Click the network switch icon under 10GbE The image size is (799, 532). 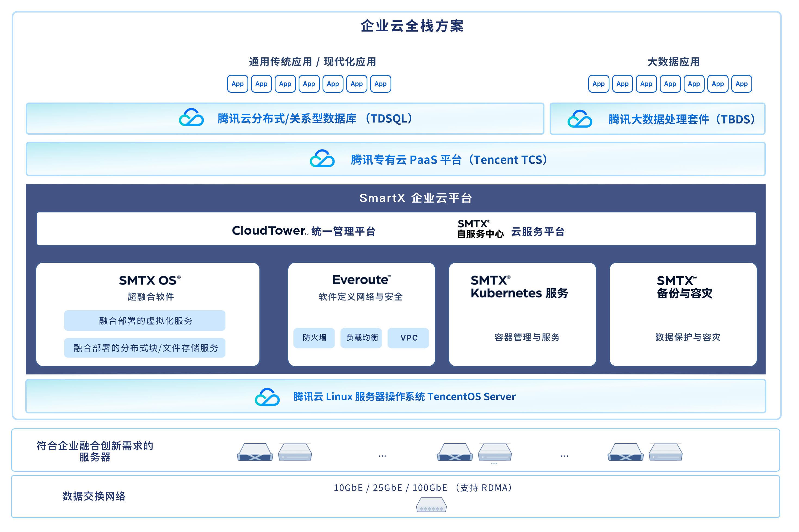tap(431, 505)
